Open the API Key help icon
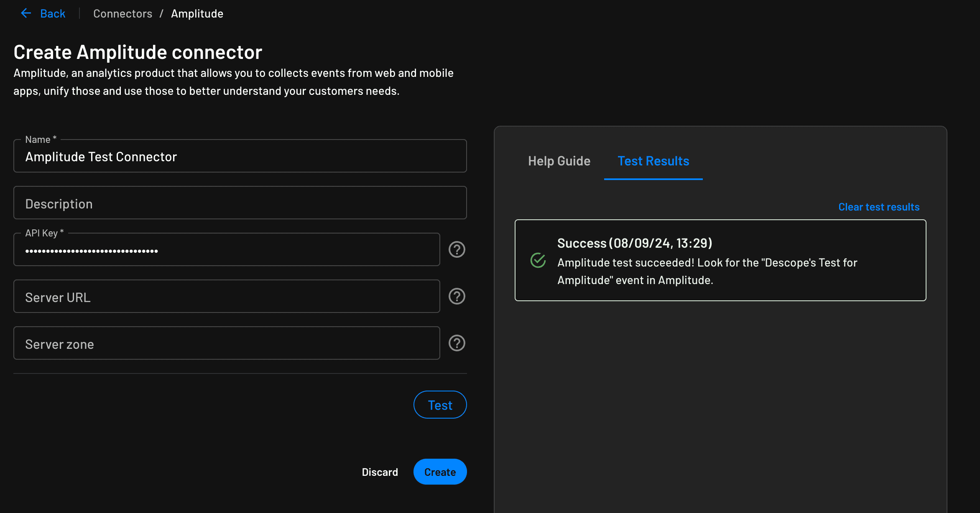 pos(457,249)
